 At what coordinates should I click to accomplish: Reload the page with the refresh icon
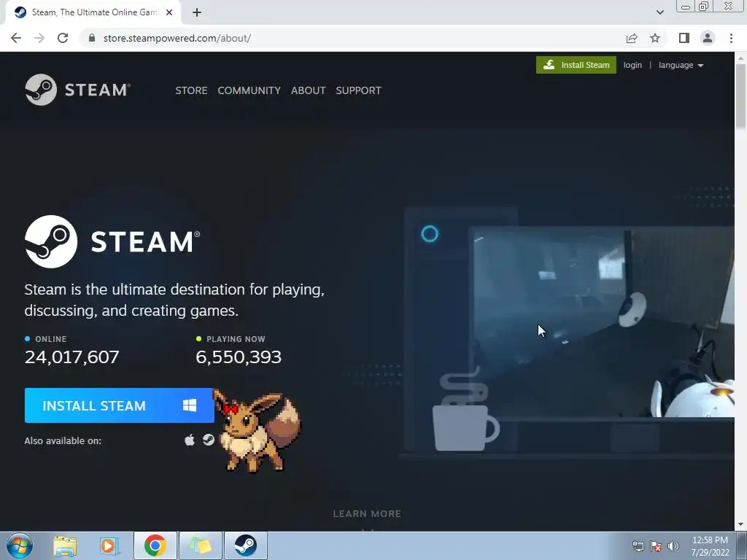point(63,38)
